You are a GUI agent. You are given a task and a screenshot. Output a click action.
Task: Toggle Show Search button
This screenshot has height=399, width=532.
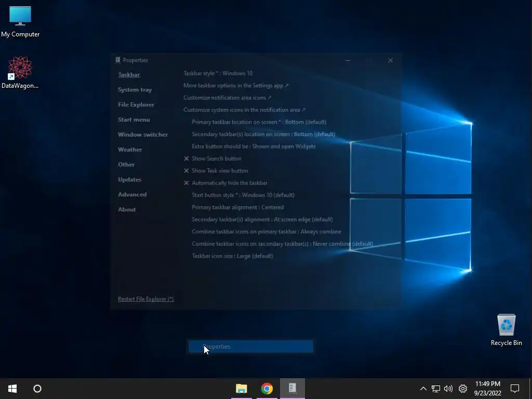coord(212,158)
